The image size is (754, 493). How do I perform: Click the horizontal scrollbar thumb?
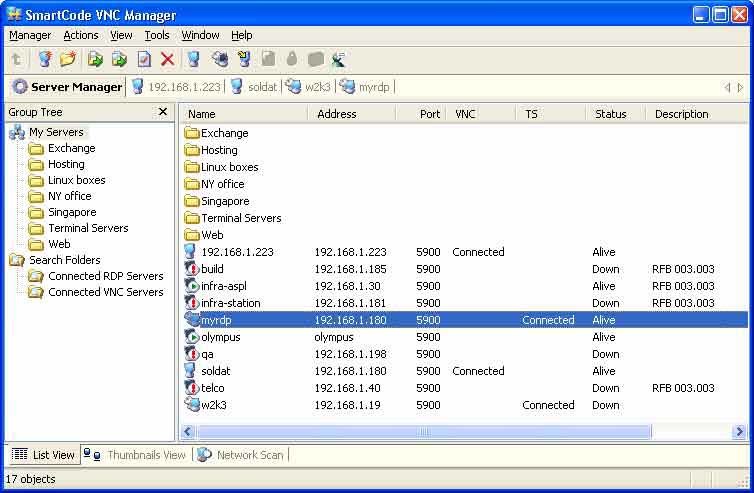tap(424, 431)
